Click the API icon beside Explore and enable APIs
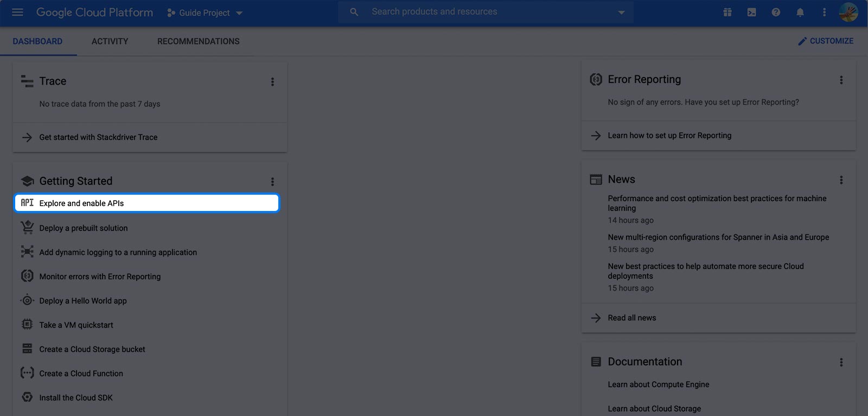Viewport: 868px width, 416px height. (27, 203)
